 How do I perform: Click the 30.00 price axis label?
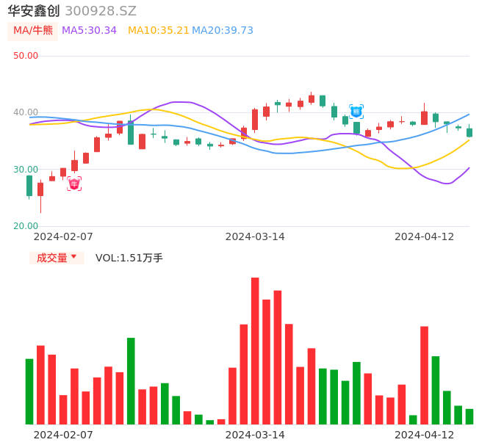[26, 170]
